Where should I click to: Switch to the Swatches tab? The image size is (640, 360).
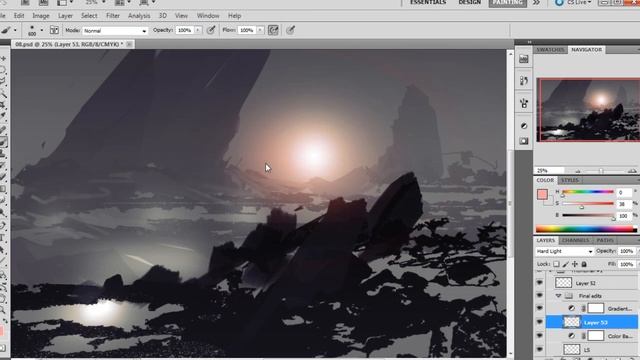[x=550, y=50]
